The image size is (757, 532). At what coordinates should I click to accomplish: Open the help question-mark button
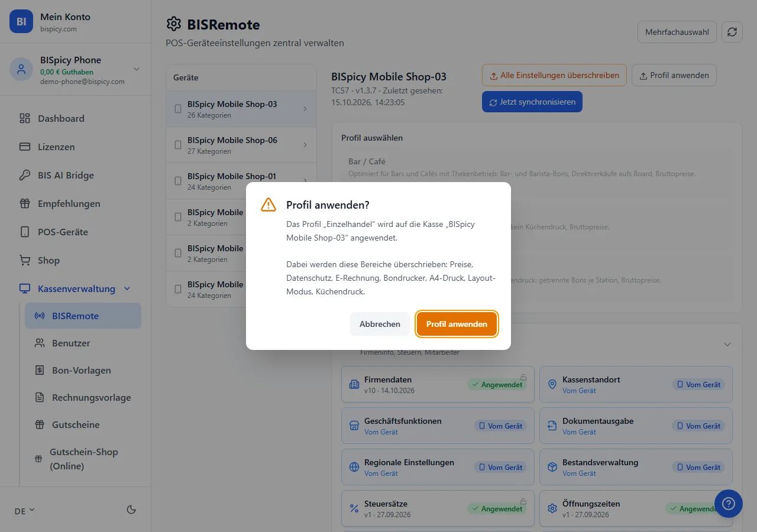pos(729,504)
